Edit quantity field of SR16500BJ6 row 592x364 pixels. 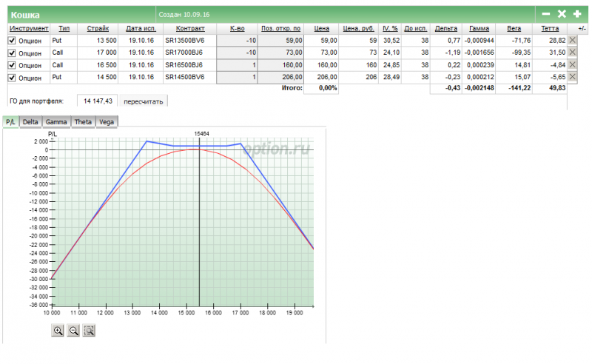(x=237, y=65)
